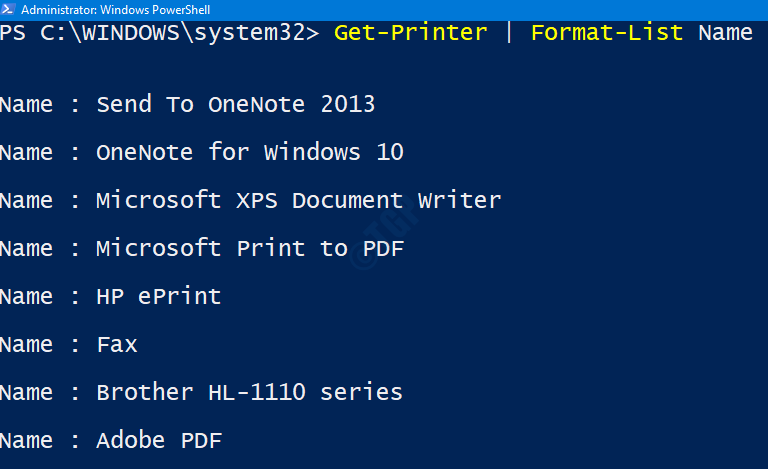
Task: Click the yellow 'Format-List' cmdlet text
Action: pyautogui.click(x=607, y=33)
